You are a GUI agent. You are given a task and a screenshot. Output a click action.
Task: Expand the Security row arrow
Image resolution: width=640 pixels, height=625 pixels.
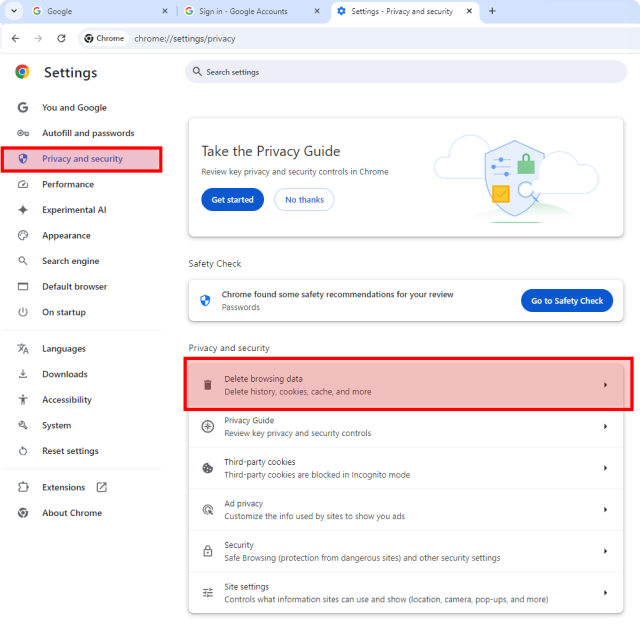pyautogui.click(x=605, y=551)
